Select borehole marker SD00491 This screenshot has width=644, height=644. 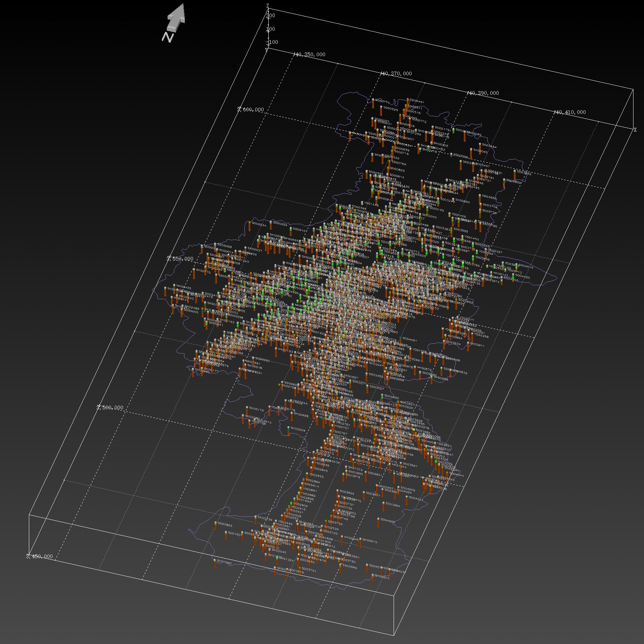coord(408,104)
